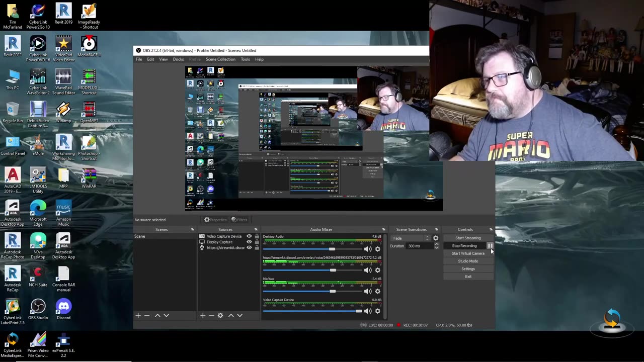
Task: Open WinRAR desktop icon
Action: 89,177
